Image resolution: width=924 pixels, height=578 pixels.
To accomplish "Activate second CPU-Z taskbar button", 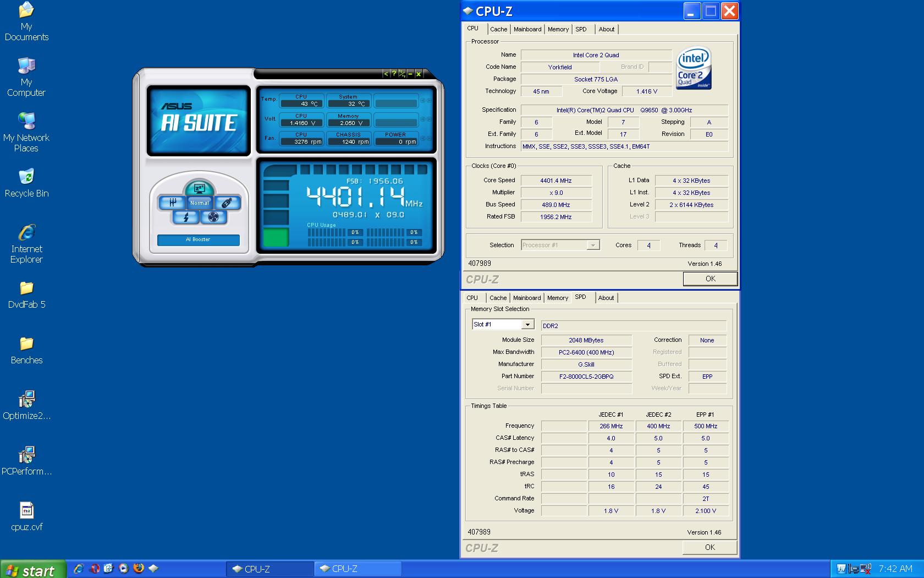I will [358, 569].
